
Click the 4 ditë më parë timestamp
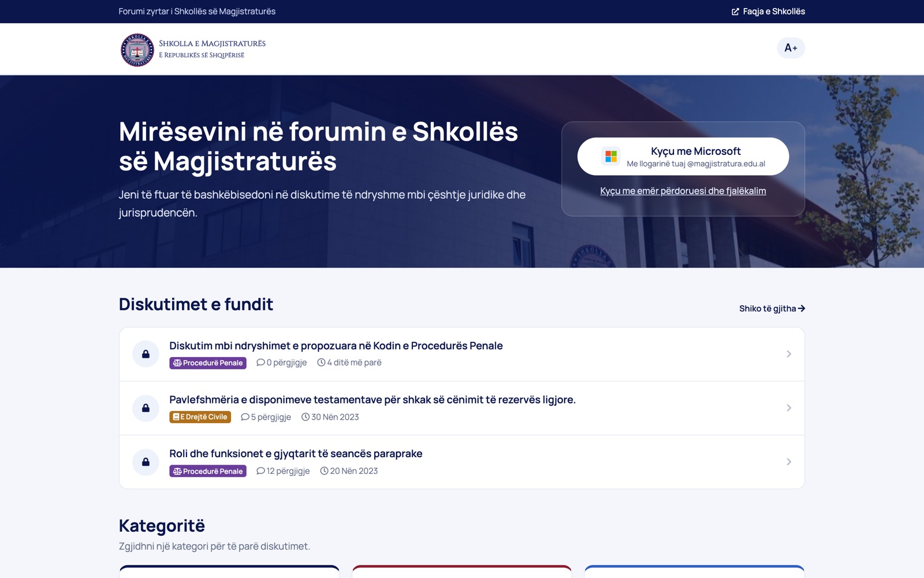pos(349,362)
